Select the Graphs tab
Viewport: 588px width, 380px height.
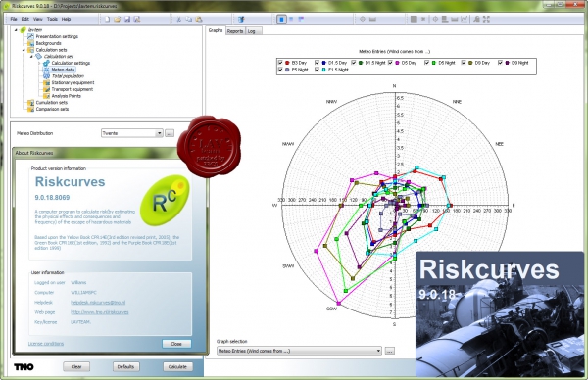216,30
